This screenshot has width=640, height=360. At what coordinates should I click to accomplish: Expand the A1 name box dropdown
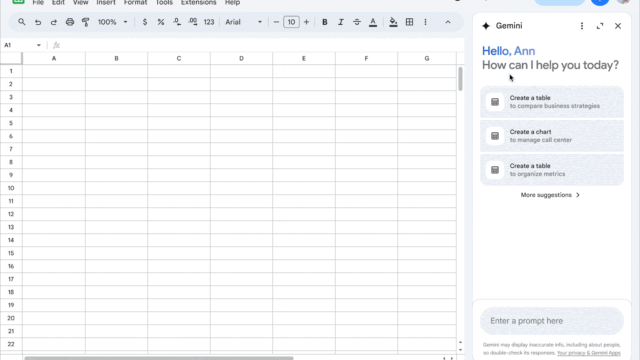(38, 45)
